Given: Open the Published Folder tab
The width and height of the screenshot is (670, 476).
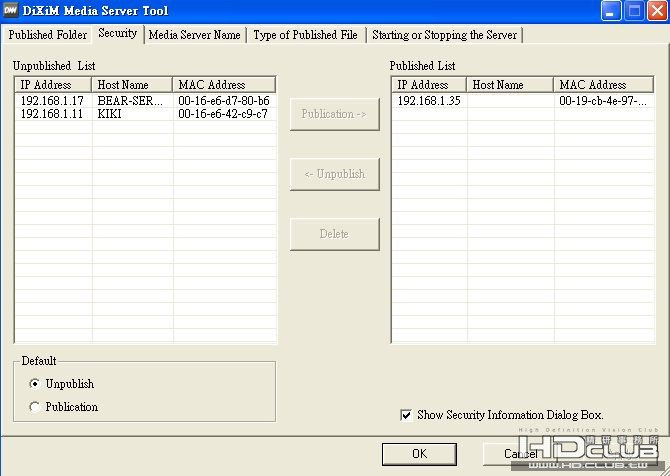Looking at the screenshot, I should pos(47,35).
